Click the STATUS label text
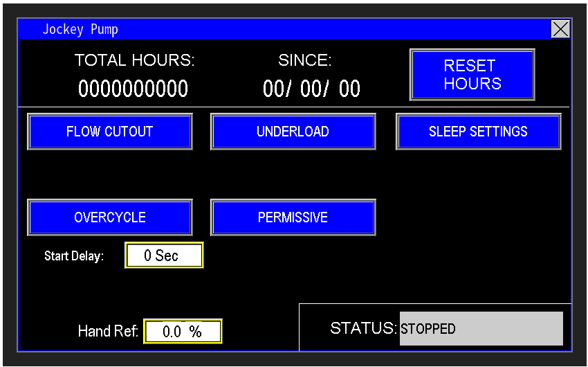This screenshot has height=367, width=588. pyautogui.click(x=363, y=328)
